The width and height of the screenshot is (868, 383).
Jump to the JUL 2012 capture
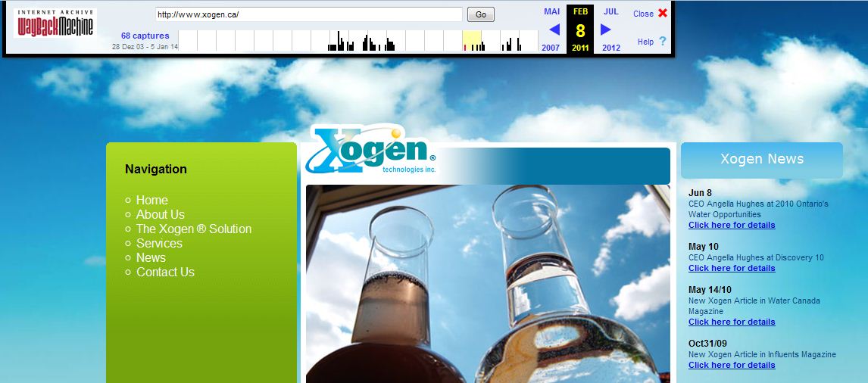pyautogui.click(x=610, y=11)
